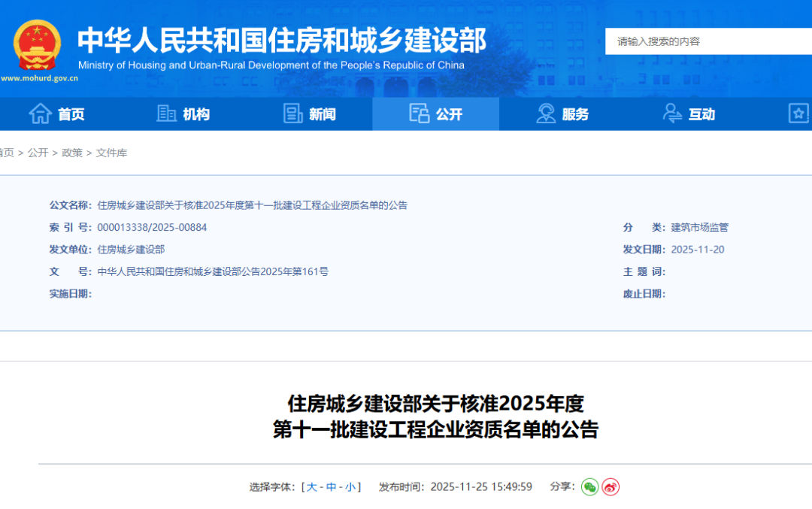This screenshot has width=812, height=509.
Task: Open the 互动 navigation menu
Action: (x=701, y=114)
